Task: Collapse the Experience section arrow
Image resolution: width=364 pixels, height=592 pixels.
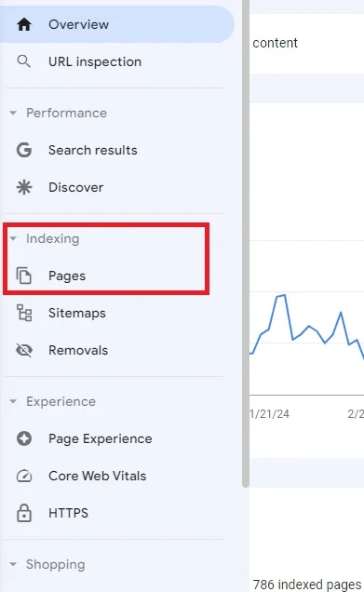Action: coord(13,401)
